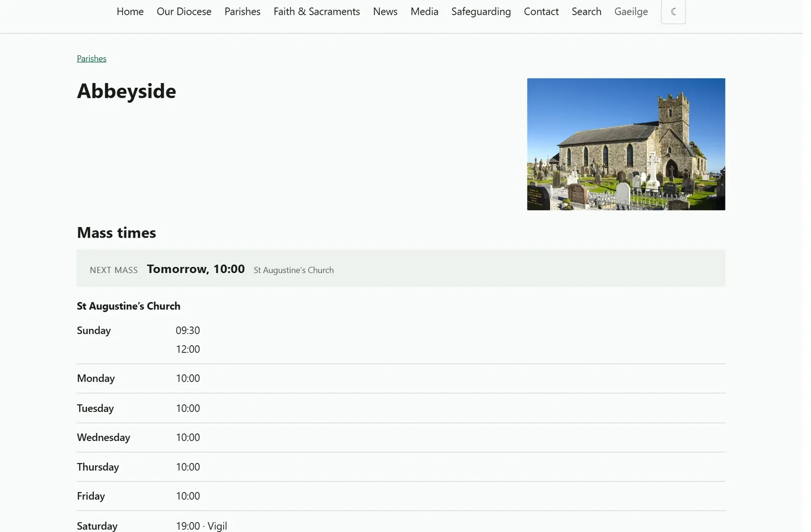Click the Tuesday row label
Screen dimensions: 811x532
pyautogui.click(x=95, y=408)
